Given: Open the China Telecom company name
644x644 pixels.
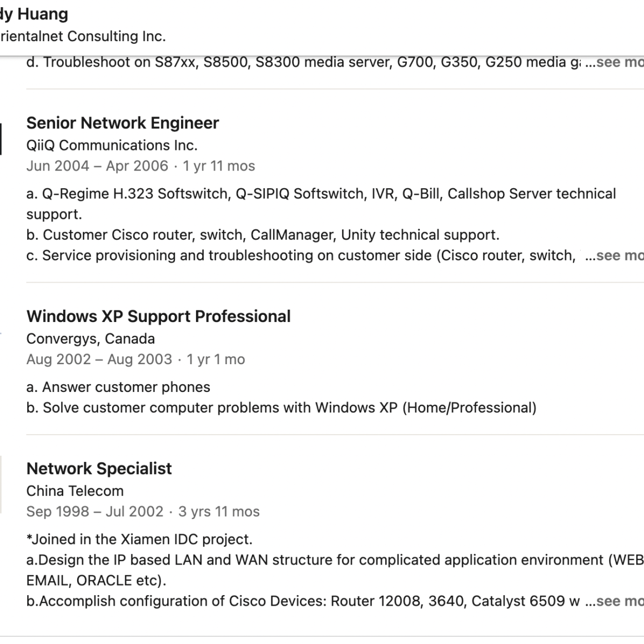Looking at the screenshot, I should pyautogui.click(x=75, y=491).
